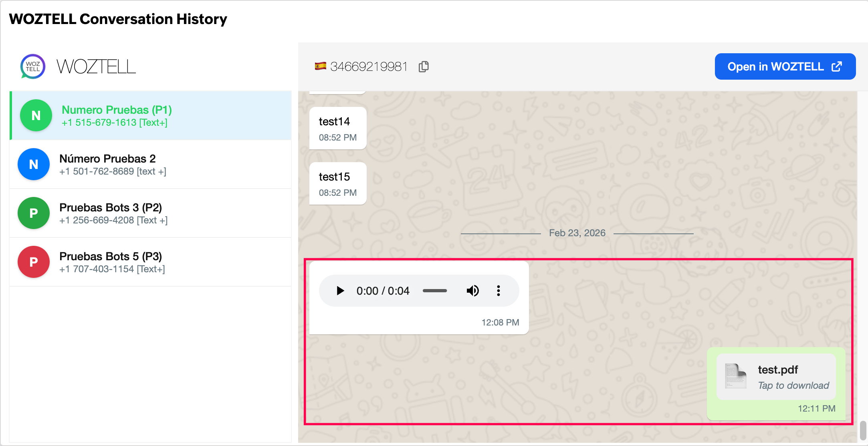This screenshot has width=868, height=446.
Task: Tap to download test.pdf
Action: [x=793, y=386]
